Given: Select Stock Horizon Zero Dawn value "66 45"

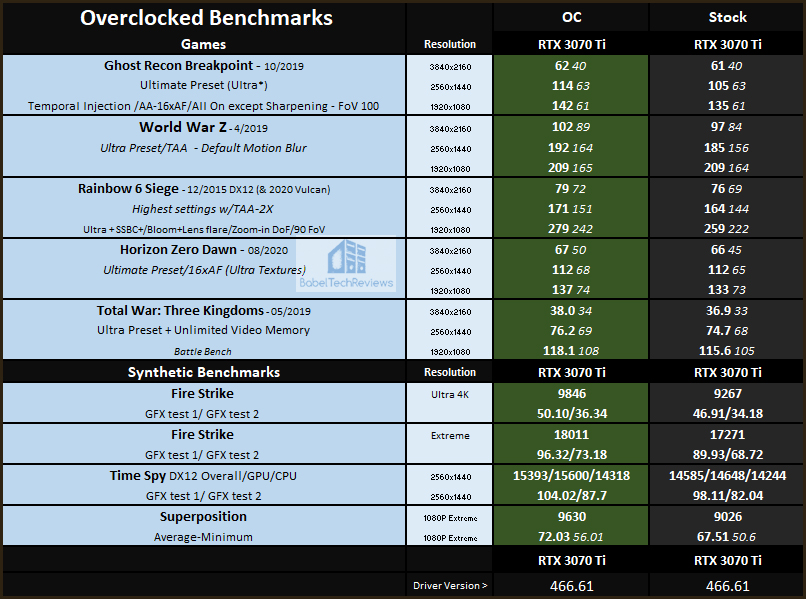Looking at the screenshot, I should click(726, 250).
